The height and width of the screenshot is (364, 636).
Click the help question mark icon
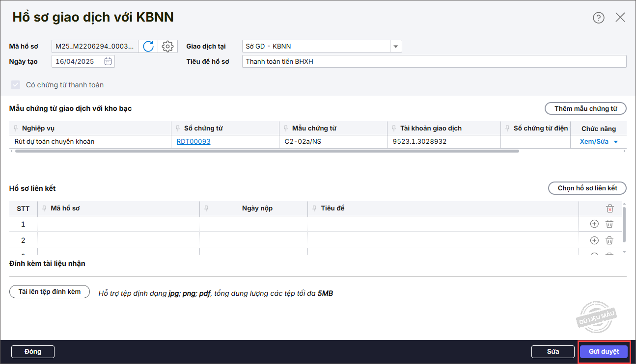pos(598,18)
